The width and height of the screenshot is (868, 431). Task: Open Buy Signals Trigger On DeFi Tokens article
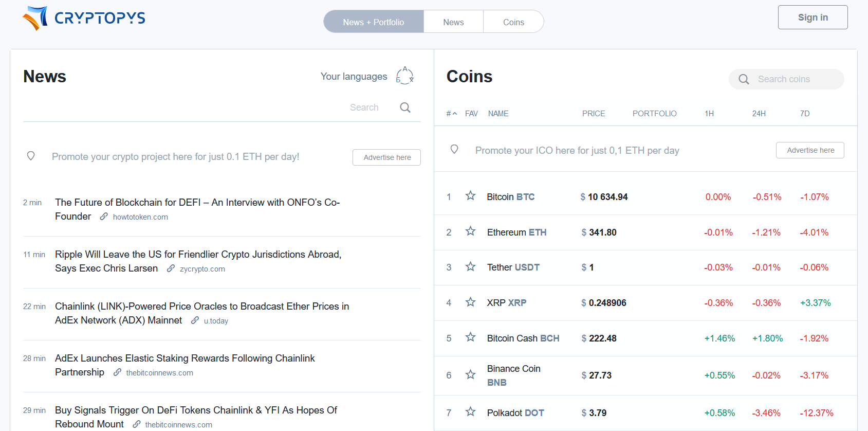(196, 417)
